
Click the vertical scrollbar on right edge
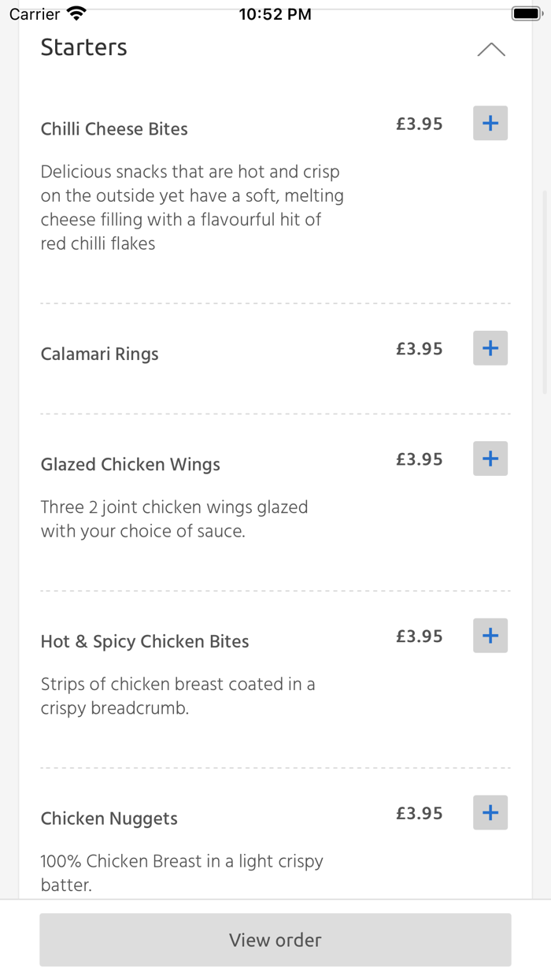coord(545,291)
